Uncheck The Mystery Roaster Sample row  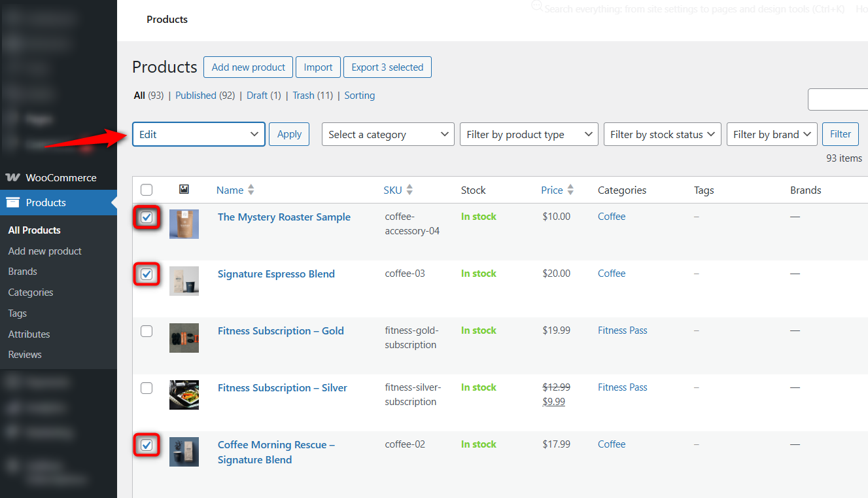pyautogui.click(x=147, y=217)
